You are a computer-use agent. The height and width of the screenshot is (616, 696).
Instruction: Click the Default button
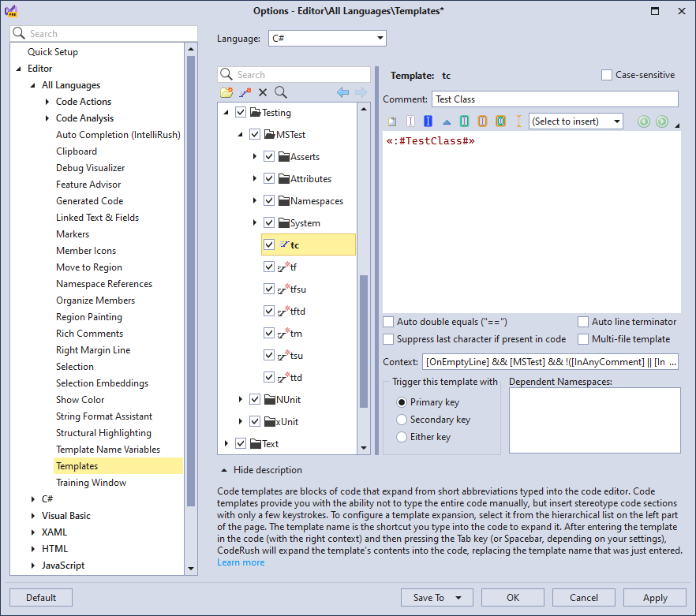[41, 598]
